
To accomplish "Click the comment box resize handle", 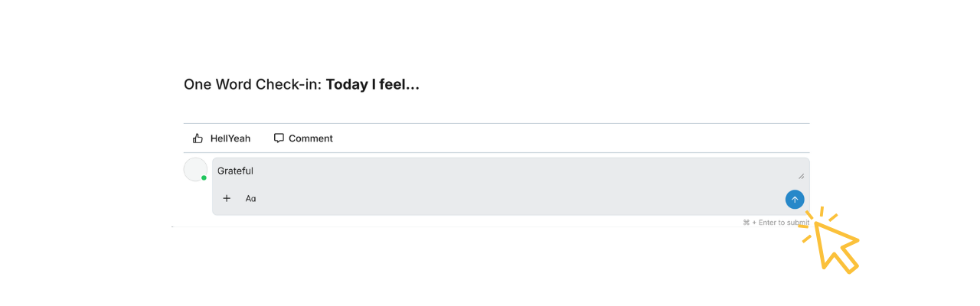I will (x=801, y=176).
